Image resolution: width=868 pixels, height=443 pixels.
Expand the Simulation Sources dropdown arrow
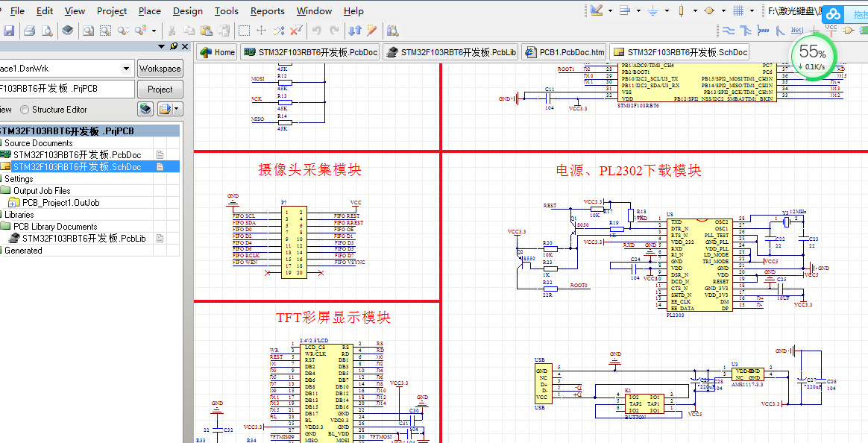pos(723,10)
